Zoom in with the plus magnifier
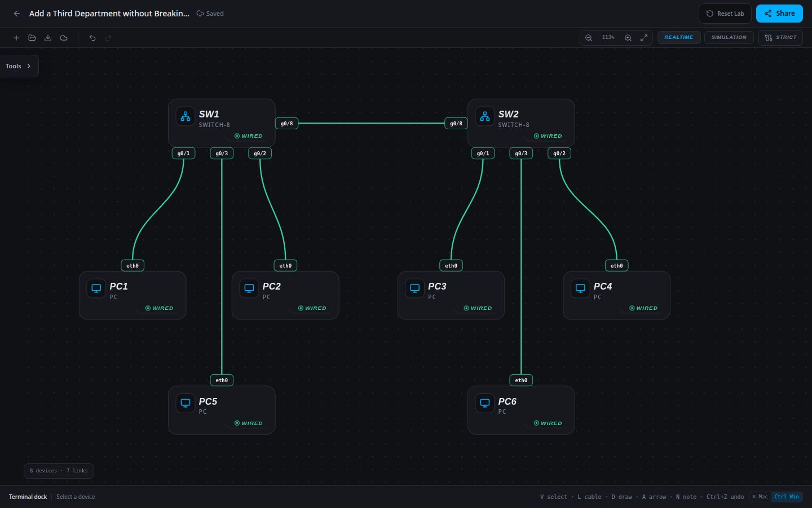 (628, 38)
